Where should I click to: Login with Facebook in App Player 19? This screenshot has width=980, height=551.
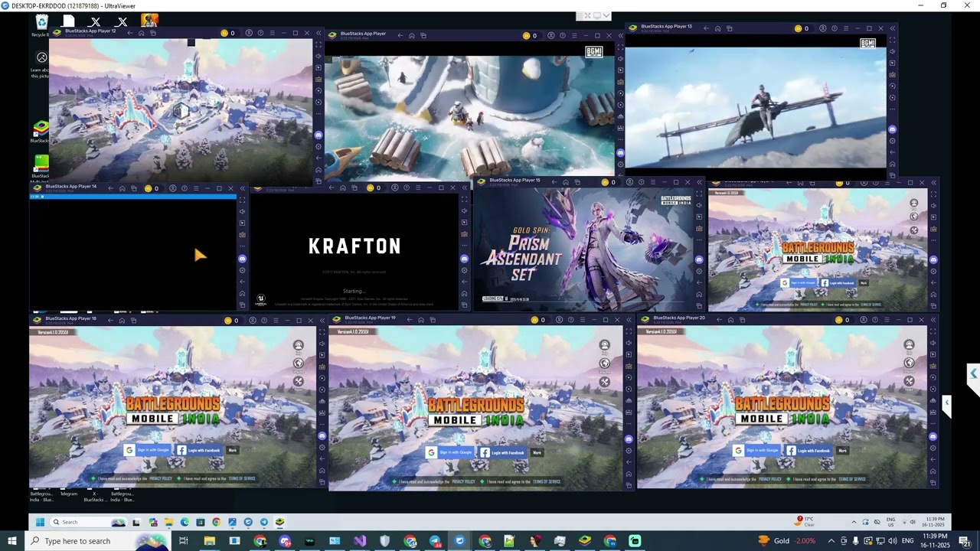click(504, 453)
